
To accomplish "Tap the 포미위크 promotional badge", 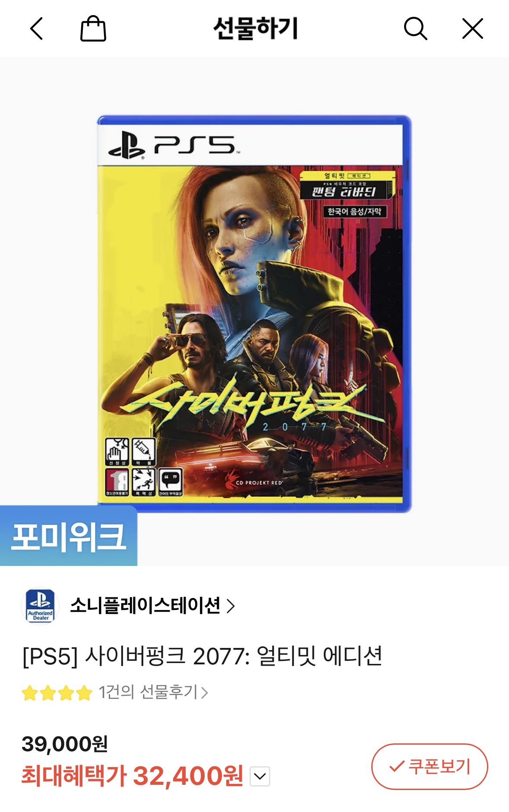I will click(x=69, y=536).
